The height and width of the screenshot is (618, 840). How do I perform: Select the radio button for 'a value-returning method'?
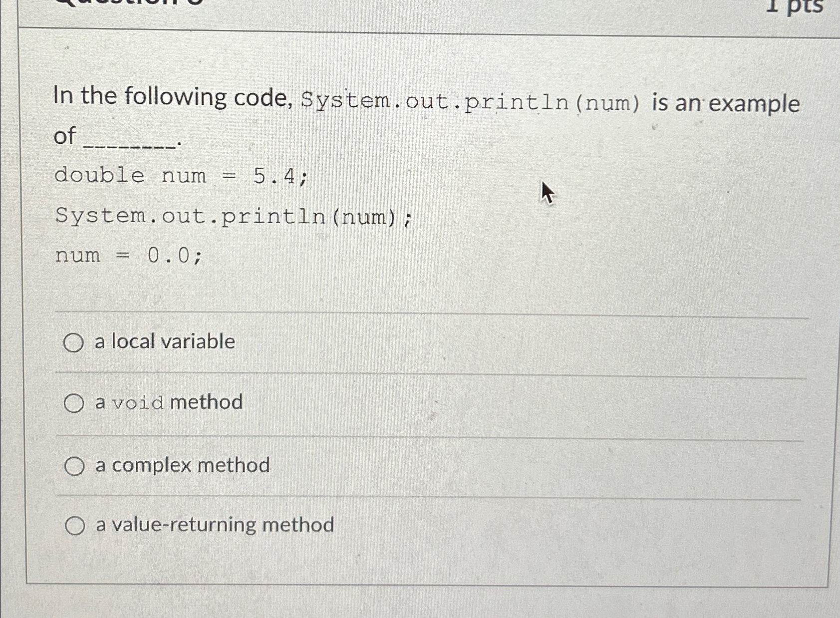74,524
